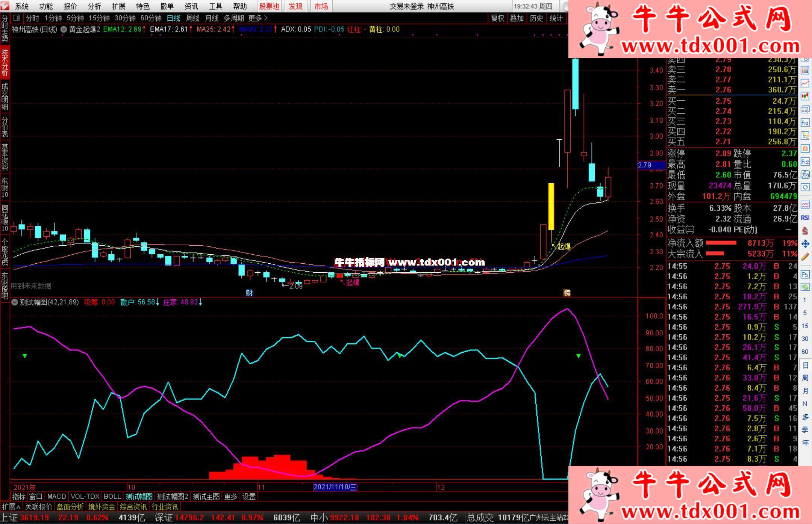Viewport: 812px width, 524px height.
Task: Select 季 quarterly period in right strip
Action: point(805,430)
